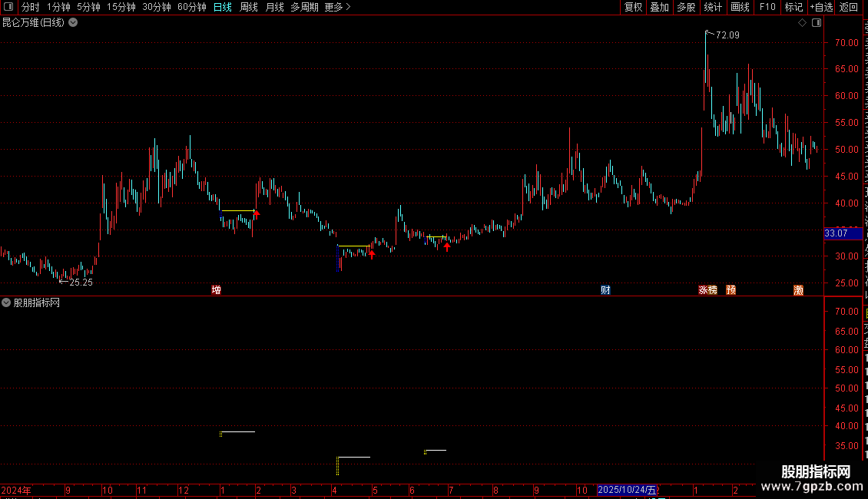Click the 涨榜 marker on the timeline
Viewport: 868px width, 499px height.
pyautogui.click(x=708, y=290)
